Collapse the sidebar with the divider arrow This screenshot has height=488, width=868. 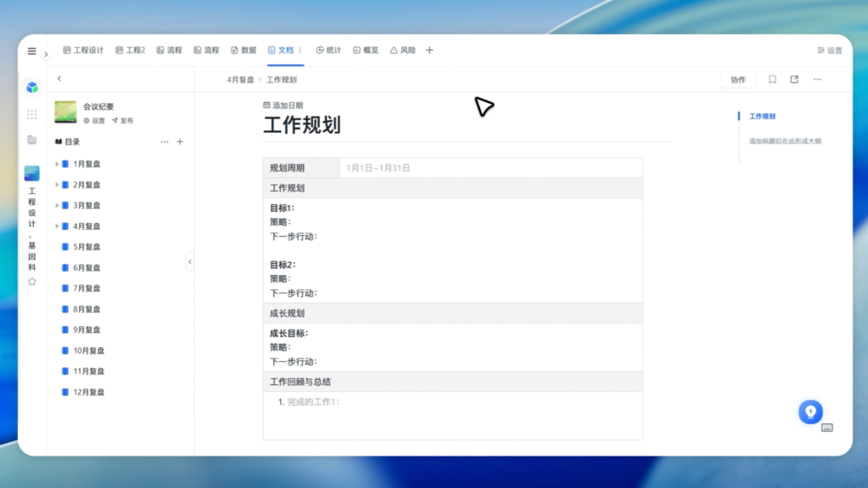[190, 262]
